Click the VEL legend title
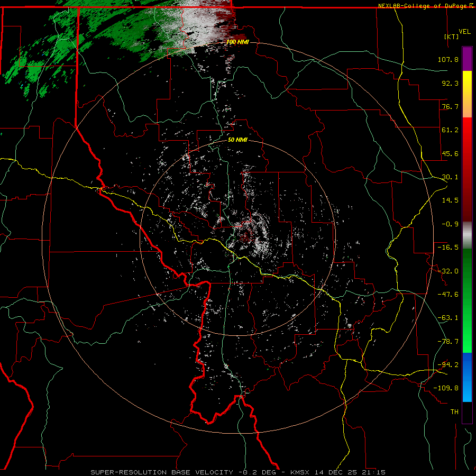This screenshot has width=476, height=476. coord(464,31)
